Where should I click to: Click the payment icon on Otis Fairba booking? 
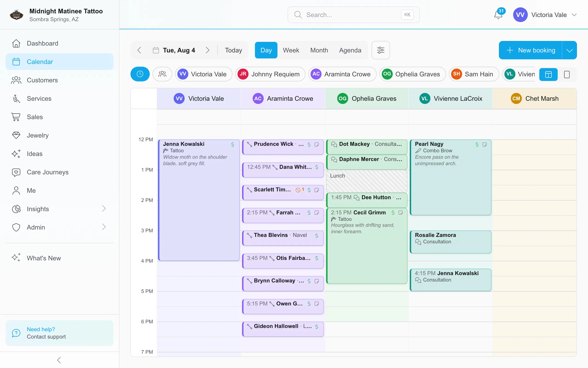[x=317, y=258]
